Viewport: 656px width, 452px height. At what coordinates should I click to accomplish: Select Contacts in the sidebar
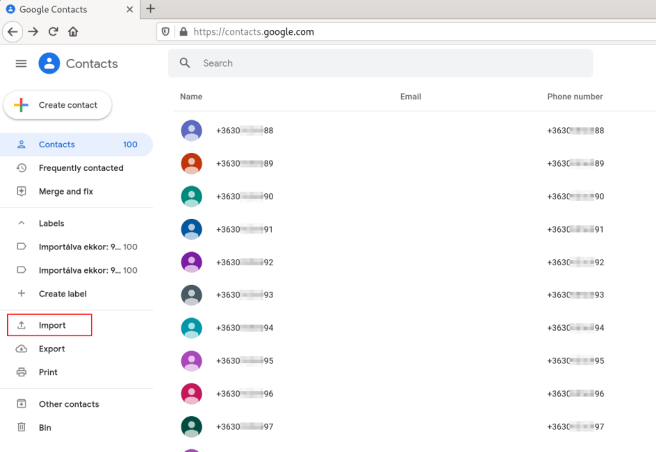click(57, 144)
